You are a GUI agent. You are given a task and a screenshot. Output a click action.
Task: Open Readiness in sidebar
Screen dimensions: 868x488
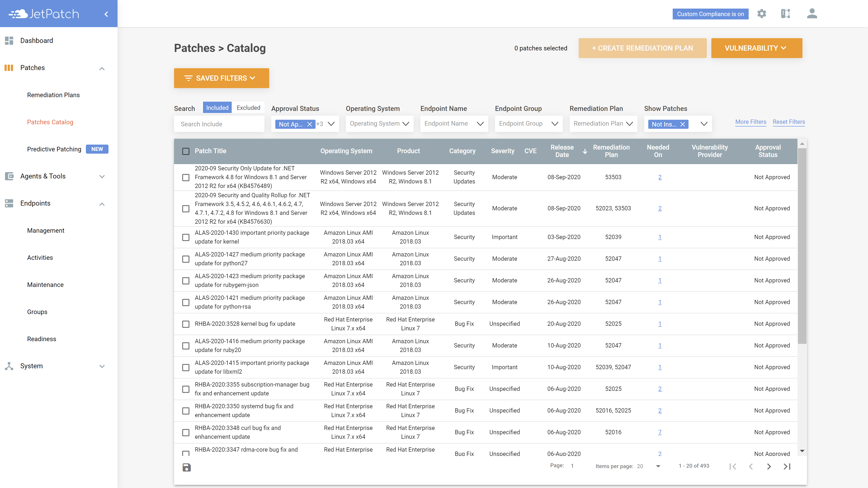point(41,339)
